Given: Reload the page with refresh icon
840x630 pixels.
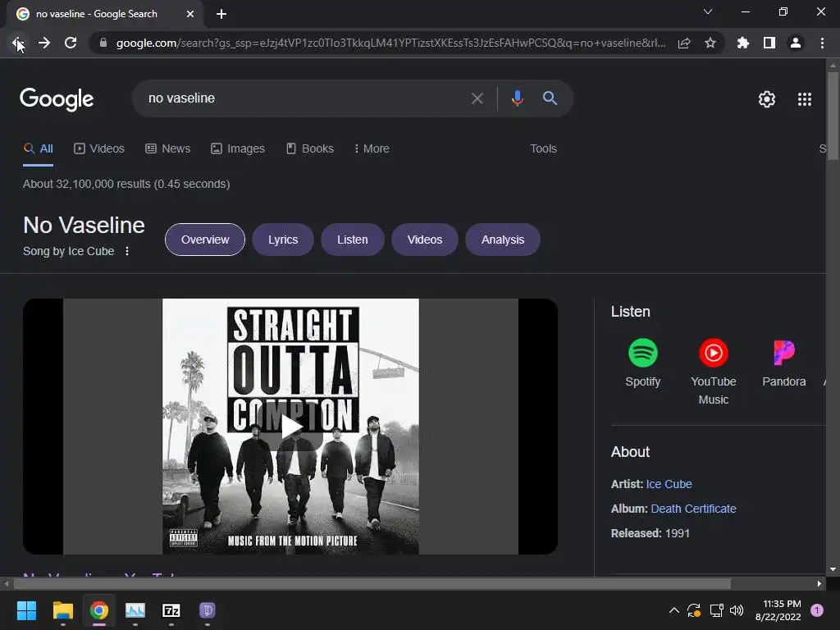Looking at the screenshot, I should click(71, 43).
